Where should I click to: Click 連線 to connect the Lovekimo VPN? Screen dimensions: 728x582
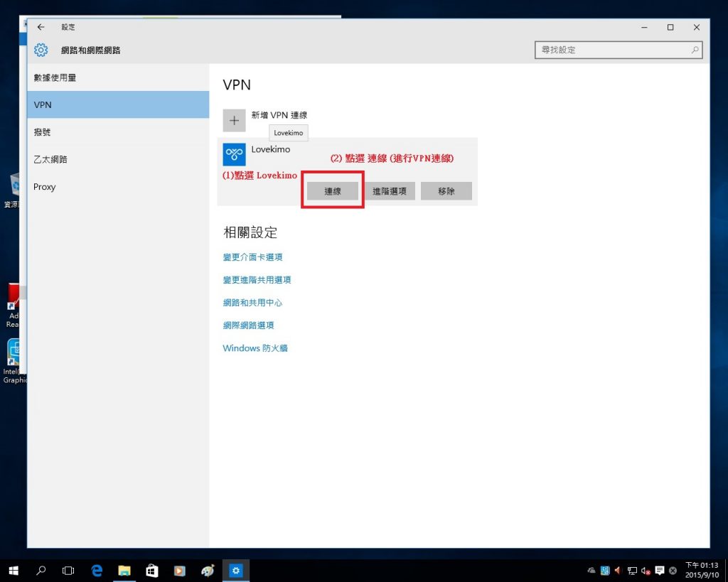[331, 190]
